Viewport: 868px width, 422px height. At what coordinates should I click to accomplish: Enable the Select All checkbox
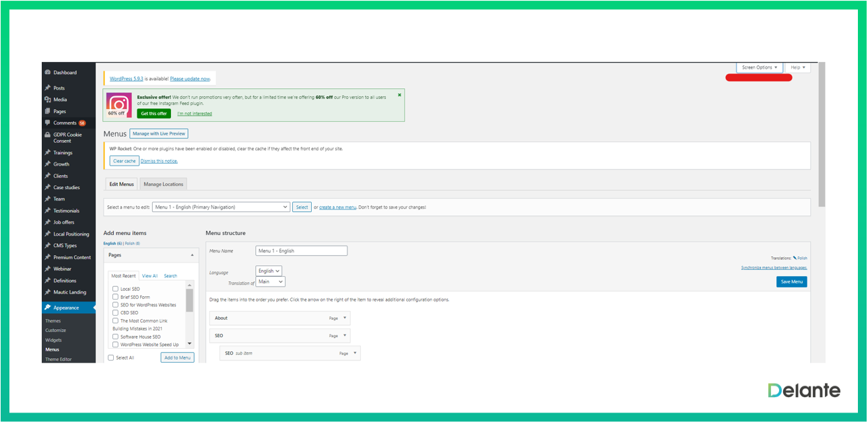click(x=111, y=358)
